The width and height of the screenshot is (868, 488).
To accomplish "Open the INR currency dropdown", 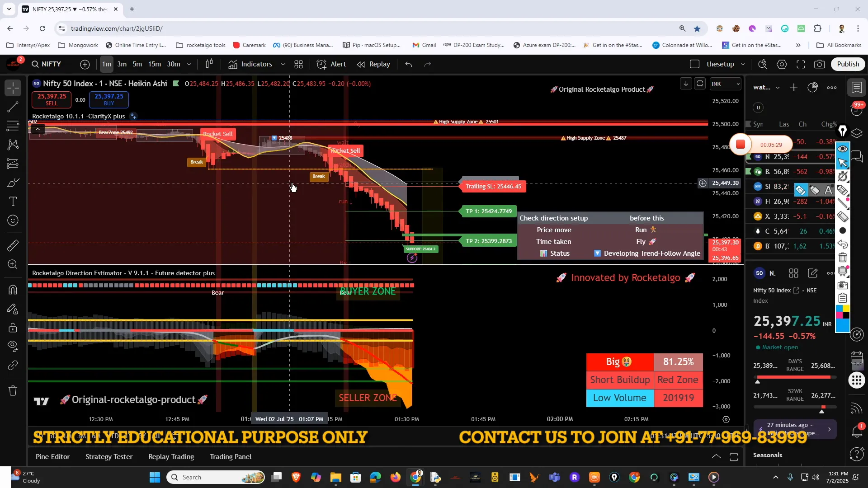I will 725,84.
